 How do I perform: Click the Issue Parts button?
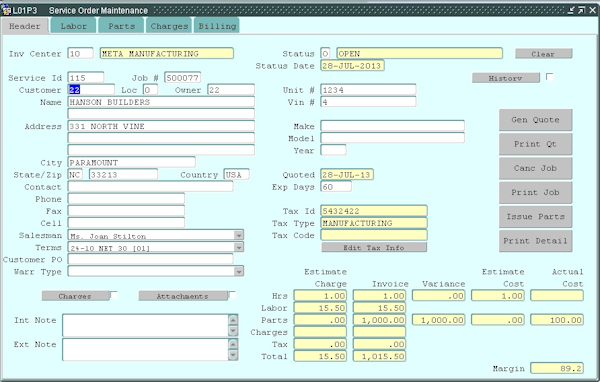click(535, 217)
